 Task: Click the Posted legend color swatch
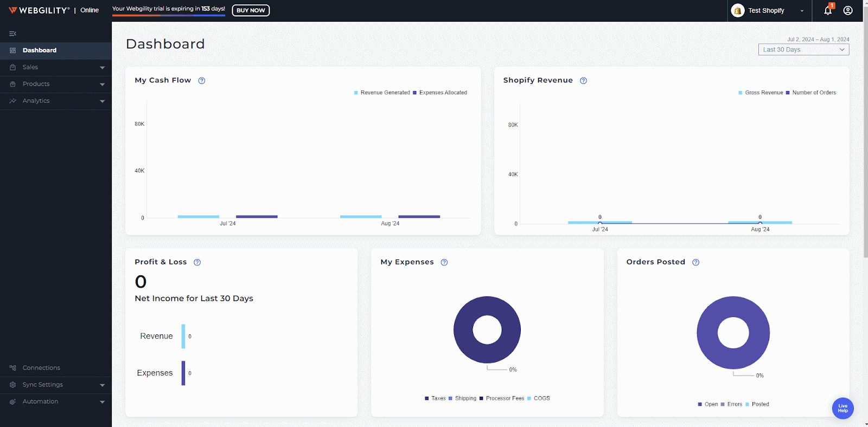click(x=748, y=404)
